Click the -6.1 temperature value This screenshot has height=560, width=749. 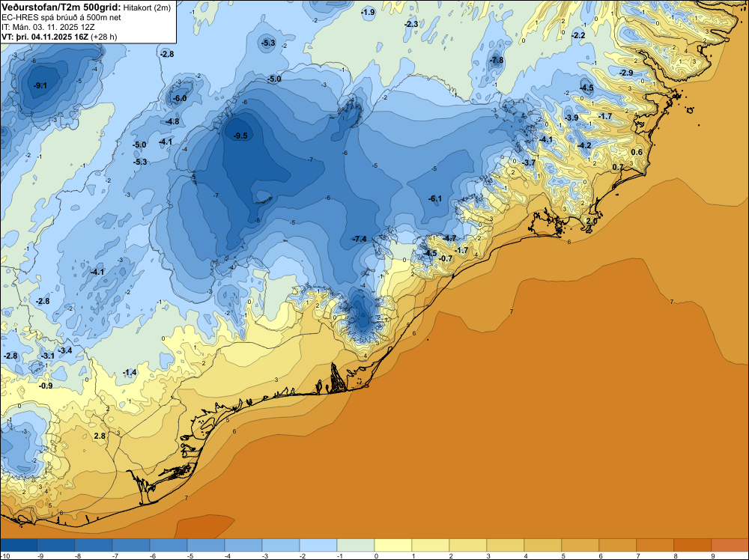point(434,198)
